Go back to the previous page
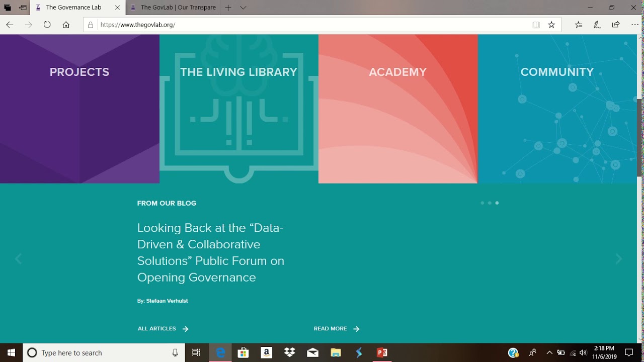 coord(10,25)
